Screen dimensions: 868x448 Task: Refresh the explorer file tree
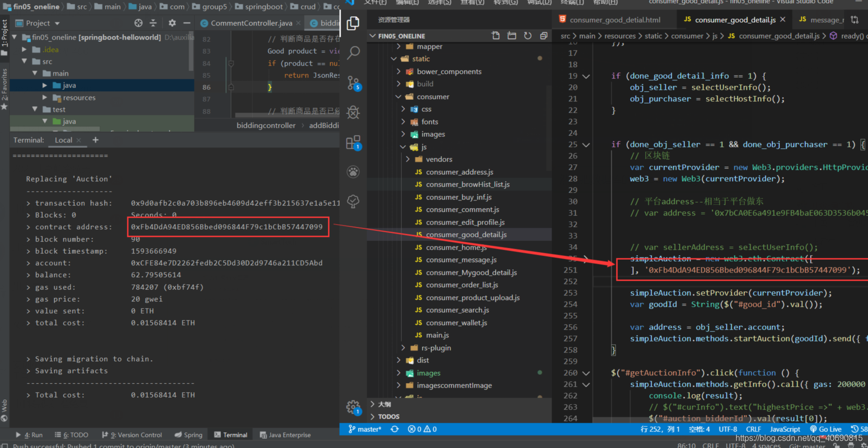[x=528, y=36]
